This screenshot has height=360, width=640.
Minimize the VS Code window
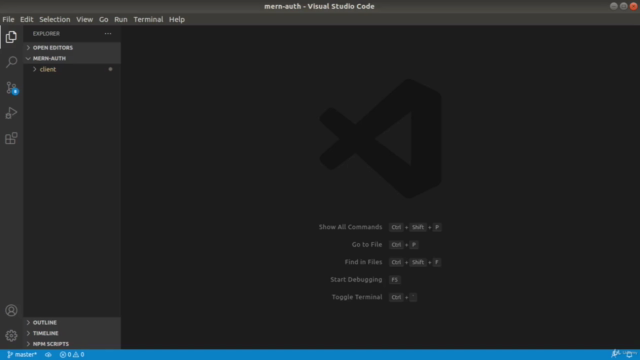[613, 6]
